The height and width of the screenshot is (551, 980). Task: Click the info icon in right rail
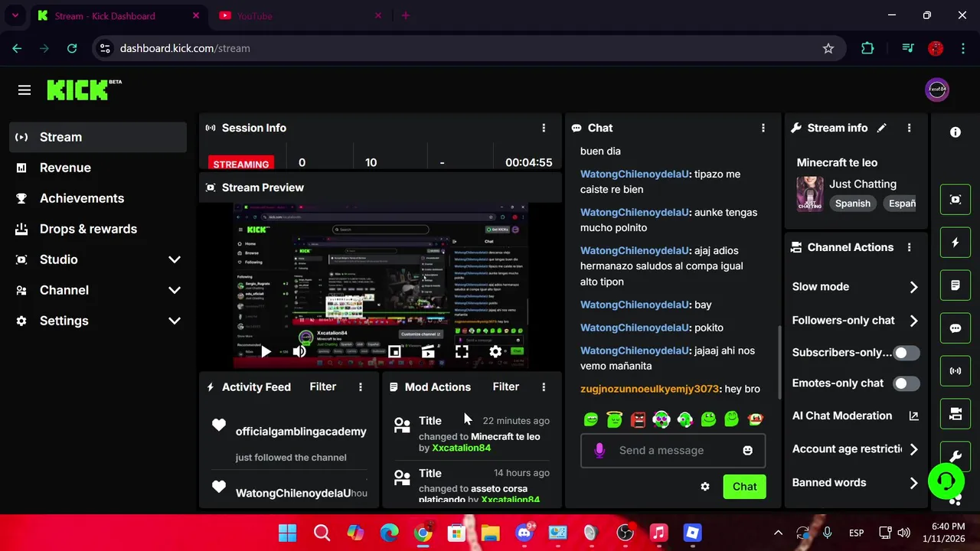pos(955,132)
